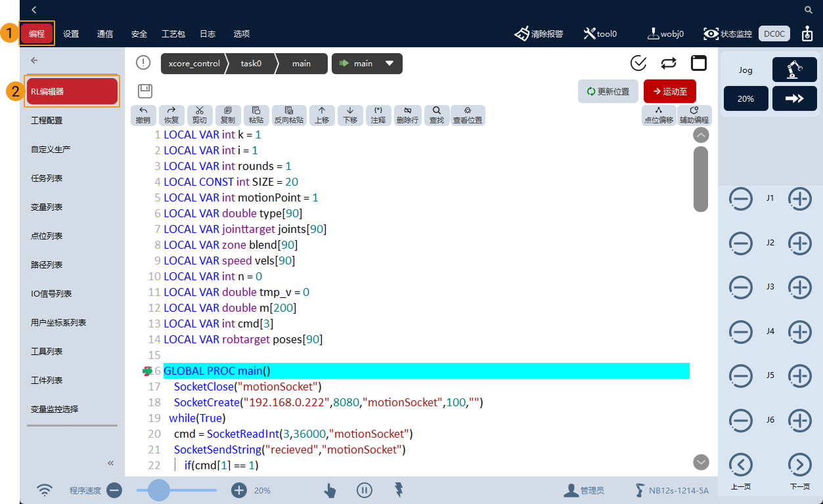Collapse sidebar with double chevron
This screenshot has height=504, width=823.
point(111,463)
